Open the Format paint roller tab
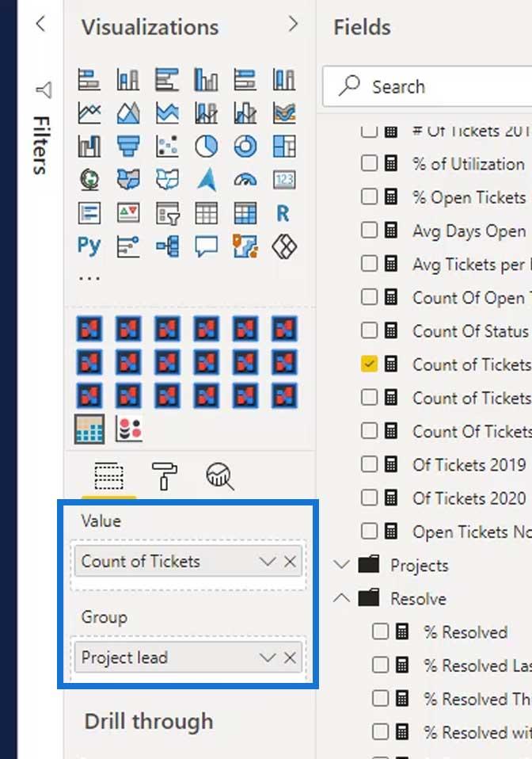This screenshot has height=759, width=532. tap(165, 477)
